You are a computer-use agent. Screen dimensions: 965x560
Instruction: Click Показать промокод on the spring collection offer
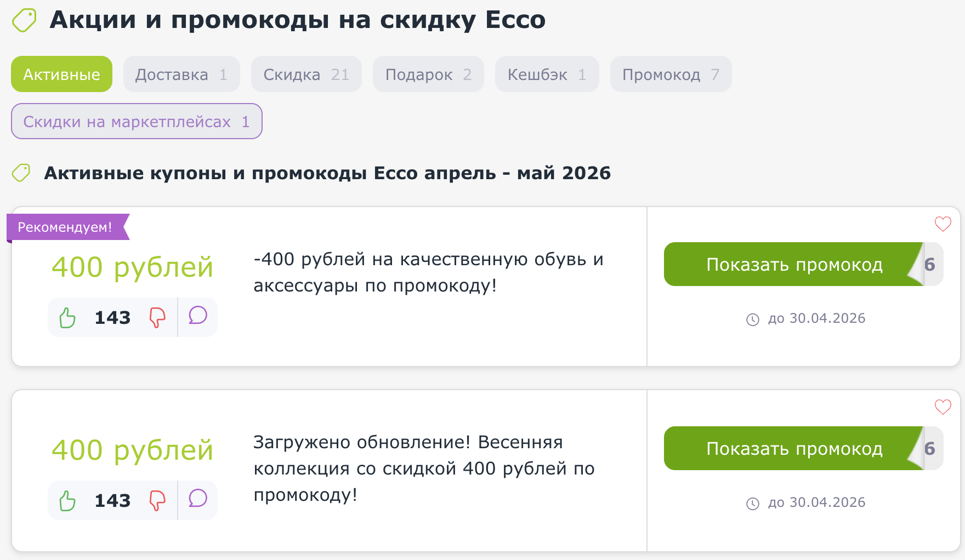click(x=794, y=449)
